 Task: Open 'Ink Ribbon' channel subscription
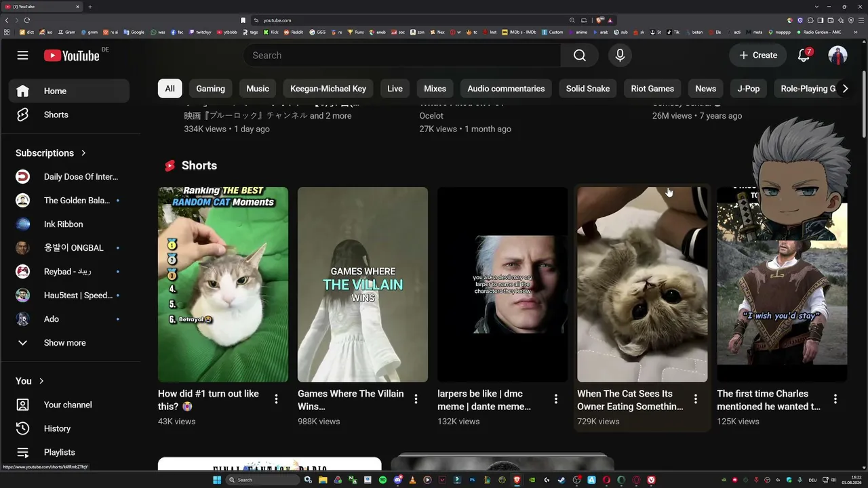point(68,224)
